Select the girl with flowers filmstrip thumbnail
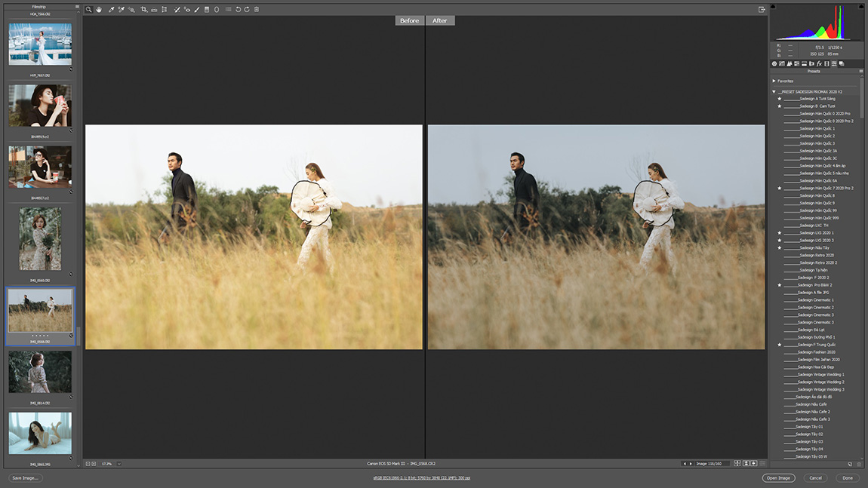Screen dimensions: 868x488 point(40,239)
